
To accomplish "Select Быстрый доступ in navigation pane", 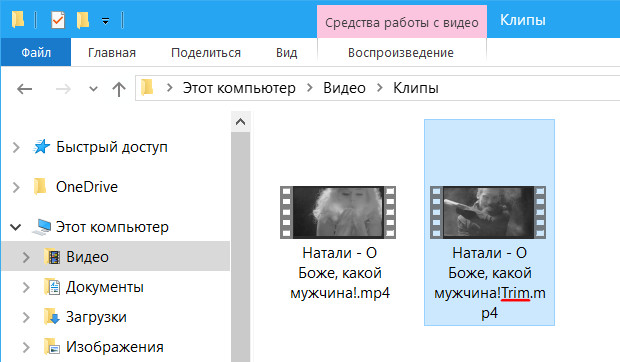I will [112, 147].
